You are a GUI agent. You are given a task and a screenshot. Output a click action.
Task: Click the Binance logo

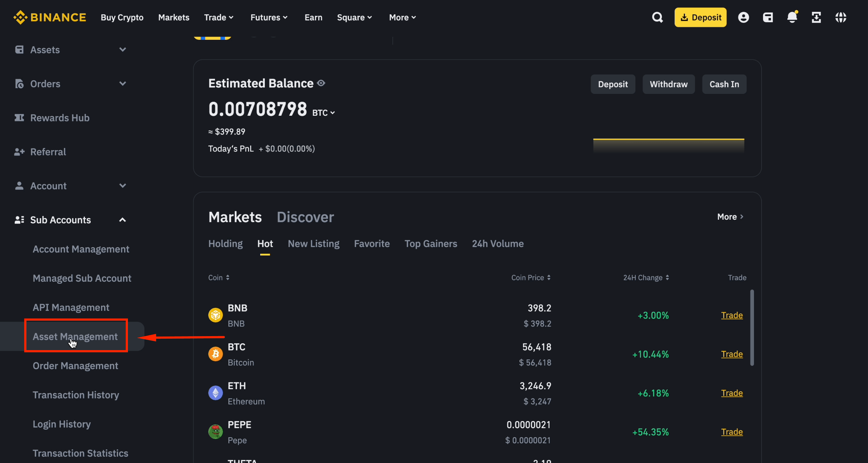50,17
